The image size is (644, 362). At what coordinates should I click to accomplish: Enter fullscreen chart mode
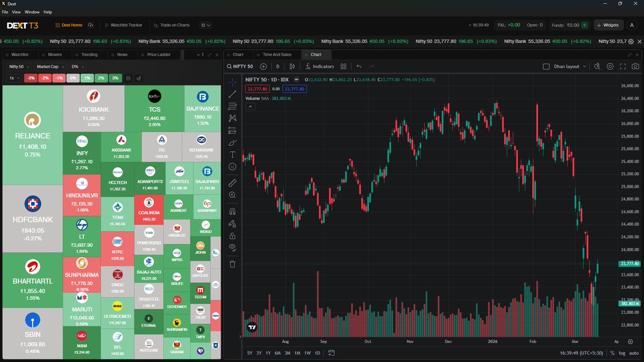coord(623,67)
